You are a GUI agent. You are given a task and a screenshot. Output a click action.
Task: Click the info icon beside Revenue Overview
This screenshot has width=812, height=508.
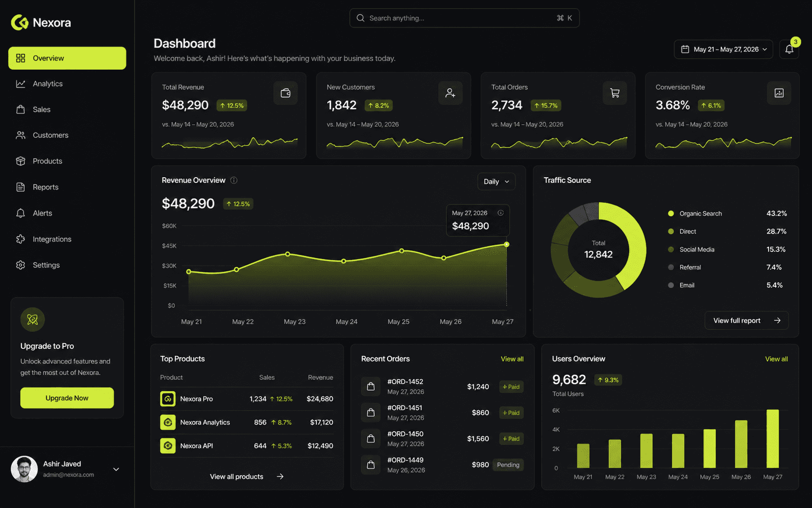click(234, 180)
